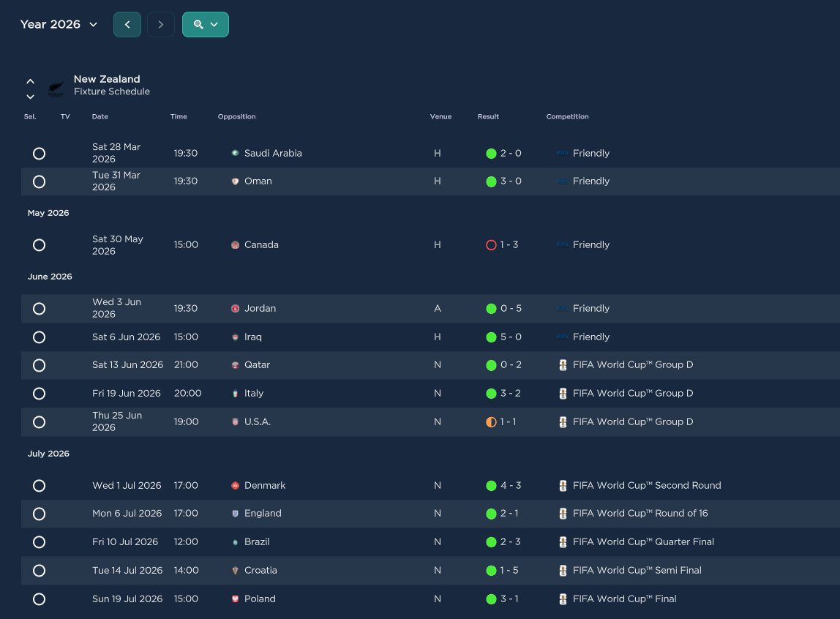Select the radio circle for Saudi Arabia fixture
840x619 pixels.
(x=39, y=154)
